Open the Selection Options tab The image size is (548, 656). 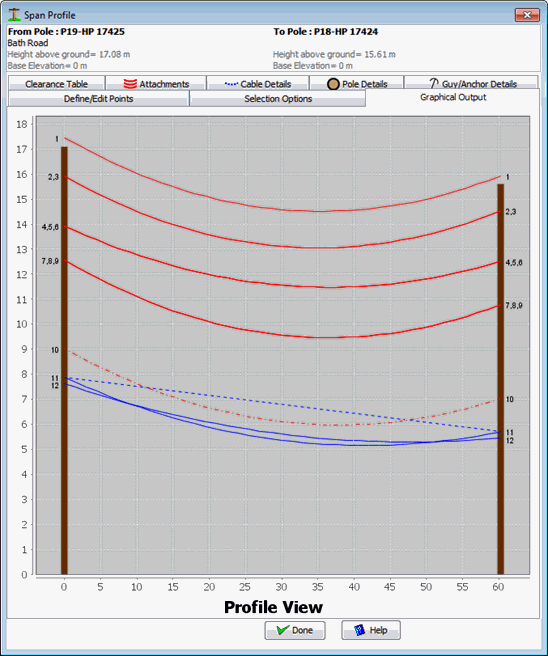click(278, 99)
